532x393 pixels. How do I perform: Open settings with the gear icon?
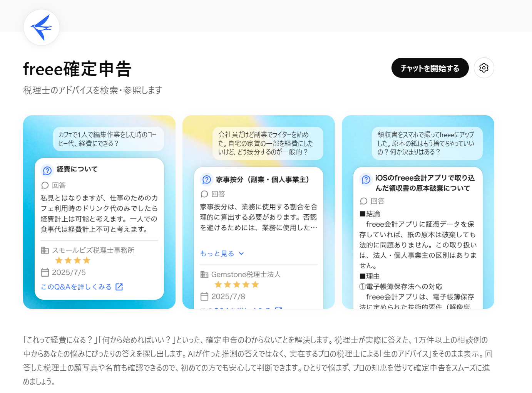484,68
